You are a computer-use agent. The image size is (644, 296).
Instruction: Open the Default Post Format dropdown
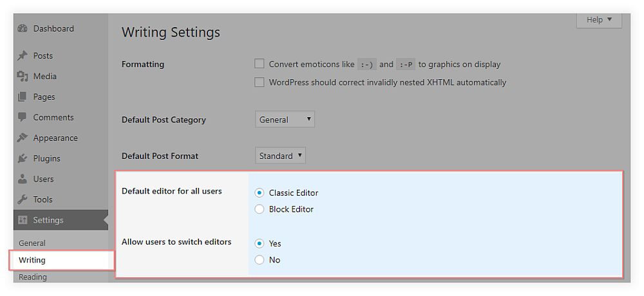click(x=280, y=156)
